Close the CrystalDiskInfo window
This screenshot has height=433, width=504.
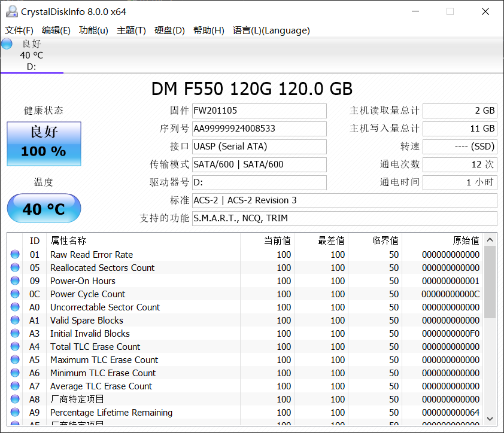(485, 11)
